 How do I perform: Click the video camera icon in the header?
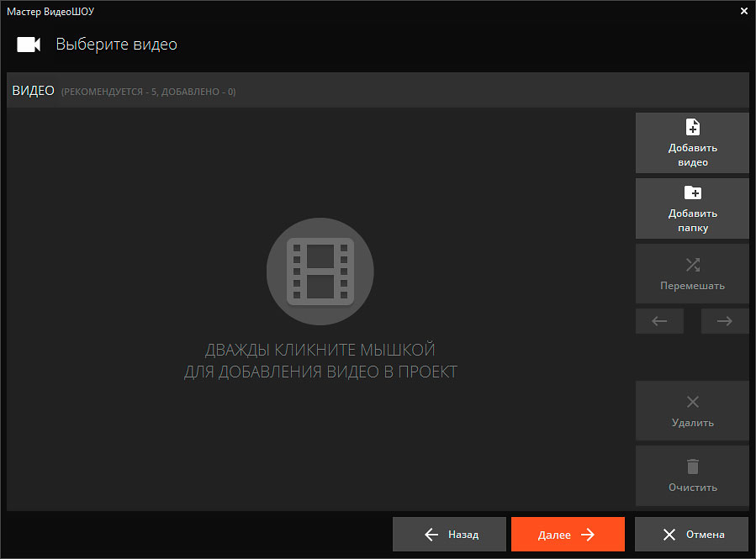pyautogui.click(x=29, y=45)
